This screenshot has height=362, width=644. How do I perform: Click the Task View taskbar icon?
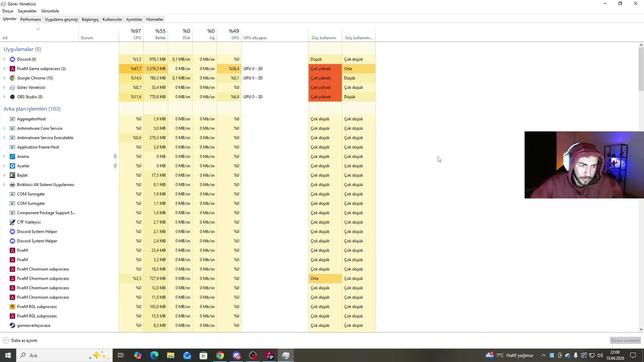tap(121, 355)
